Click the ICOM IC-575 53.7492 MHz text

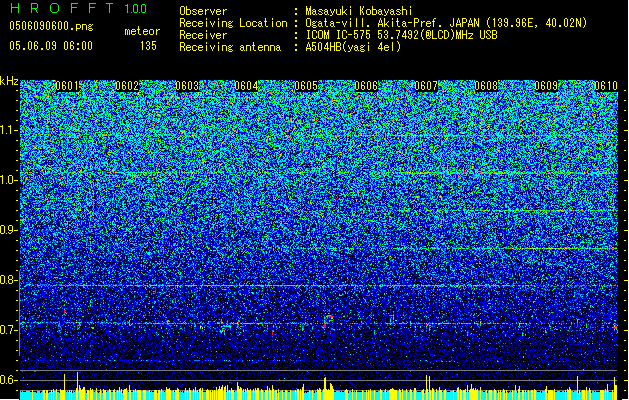click(401, 35)
